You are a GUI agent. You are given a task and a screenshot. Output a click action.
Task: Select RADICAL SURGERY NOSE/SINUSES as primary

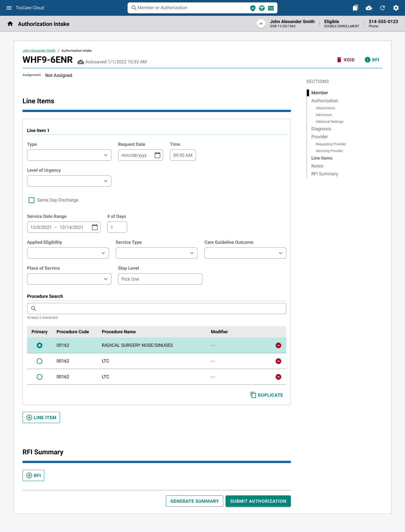coord(40,345)
